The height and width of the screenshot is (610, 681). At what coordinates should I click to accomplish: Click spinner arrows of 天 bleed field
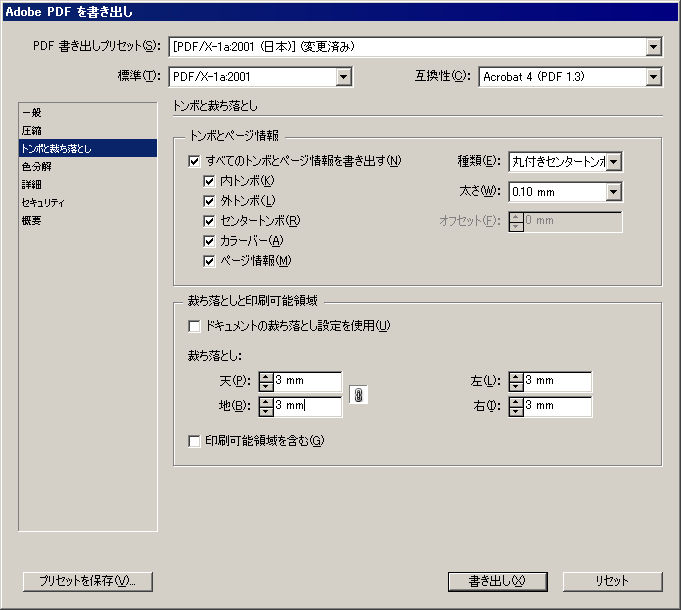click(x=265, y=381)
